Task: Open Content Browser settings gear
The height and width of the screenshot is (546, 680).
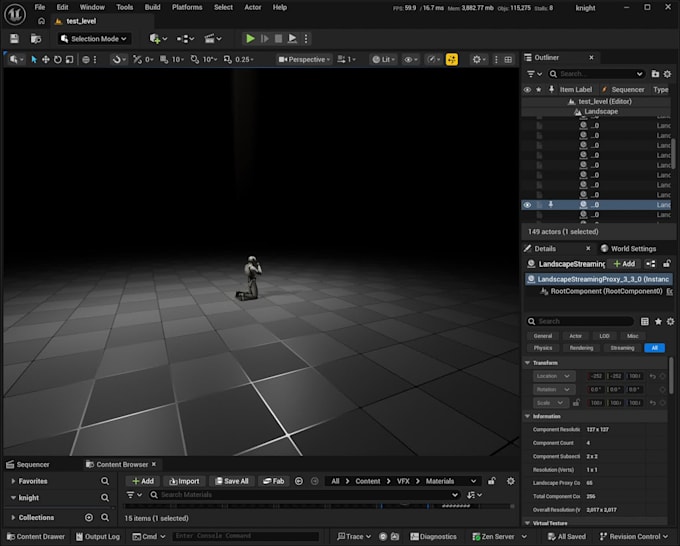Action: [511, 481]
